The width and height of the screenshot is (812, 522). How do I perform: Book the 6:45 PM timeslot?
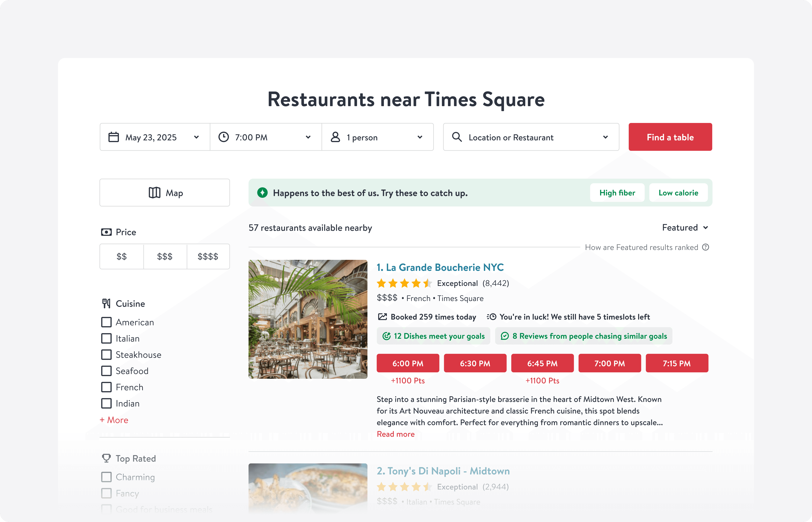(x=542, y=363)
